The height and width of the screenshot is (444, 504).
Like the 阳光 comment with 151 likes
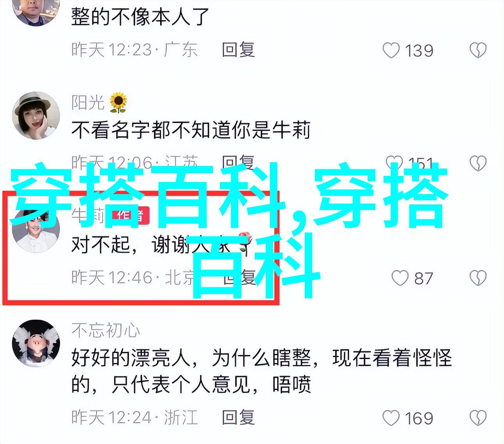click(x=394, y=163)
